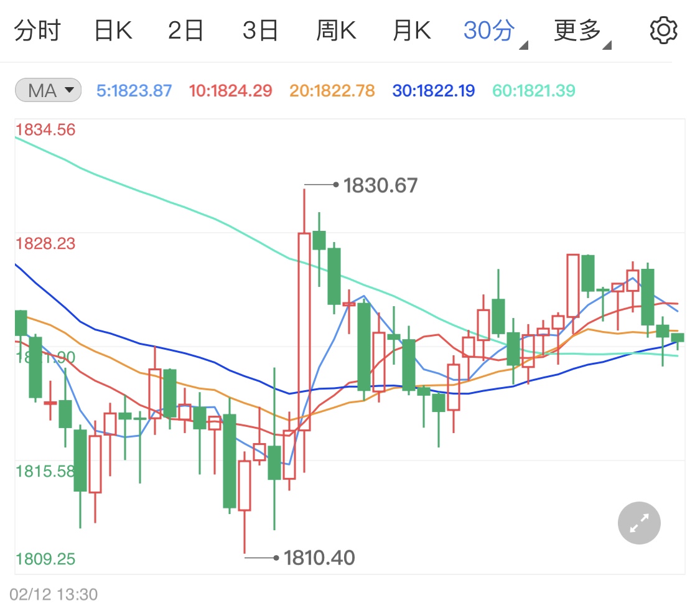Click the 1830.67 high price marker

(x=380, y=185)
